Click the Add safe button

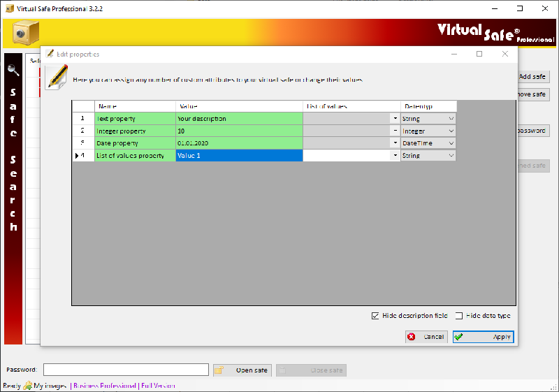coord(533,77)
